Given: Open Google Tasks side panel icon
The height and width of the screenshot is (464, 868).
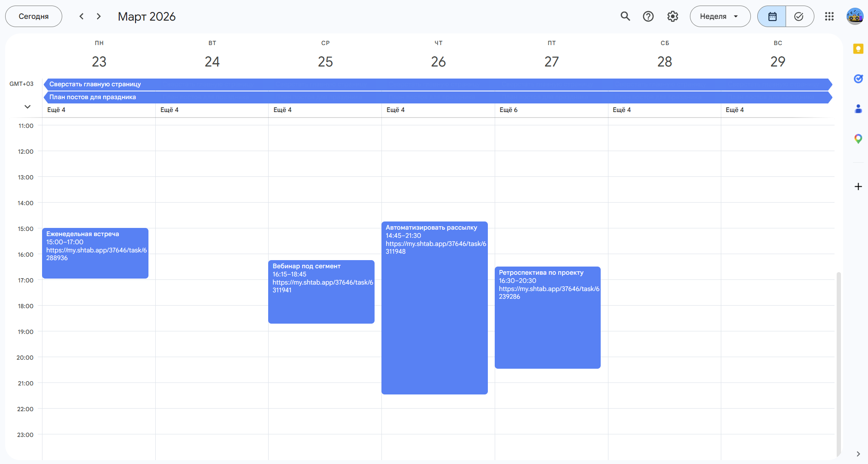Looking at the screenshot, I should tap(858, 79).
